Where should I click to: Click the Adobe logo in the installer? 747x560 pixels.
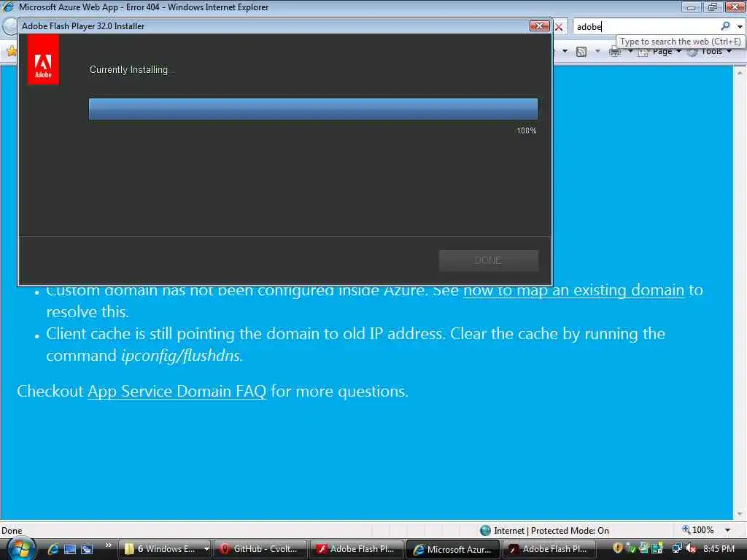43,59
